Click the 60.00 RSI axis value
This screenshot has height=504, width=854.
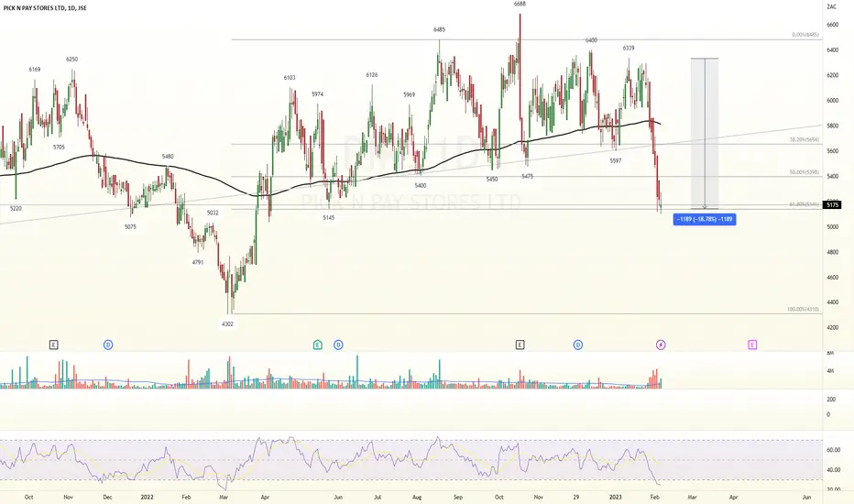(833, 450)
